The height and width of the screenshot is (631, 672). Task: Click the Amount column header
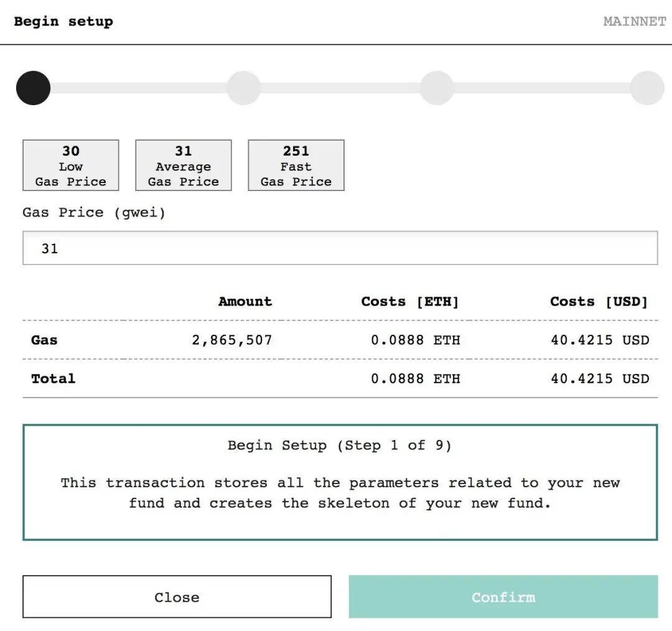click(245, 302)
